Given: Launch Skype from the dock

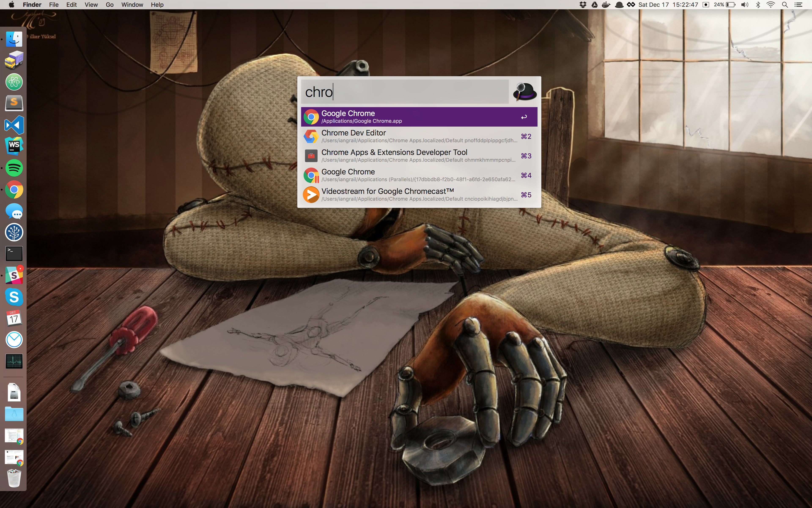Looking at the screenshot, I should click(14, 297).
